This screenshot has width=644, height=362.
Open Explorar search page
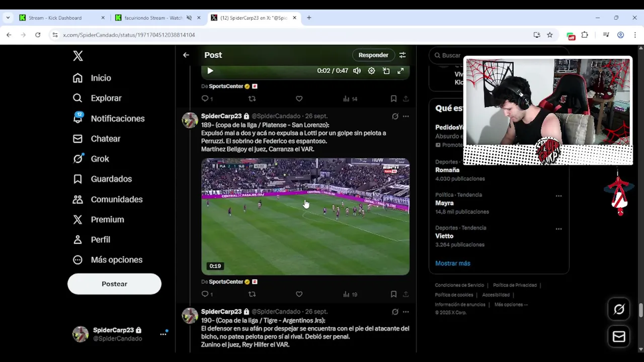[97, 98]
